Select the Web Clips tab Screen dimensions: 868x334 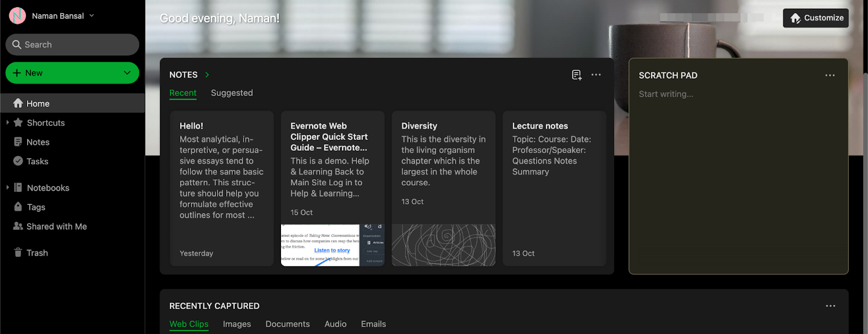pos(189,324)
